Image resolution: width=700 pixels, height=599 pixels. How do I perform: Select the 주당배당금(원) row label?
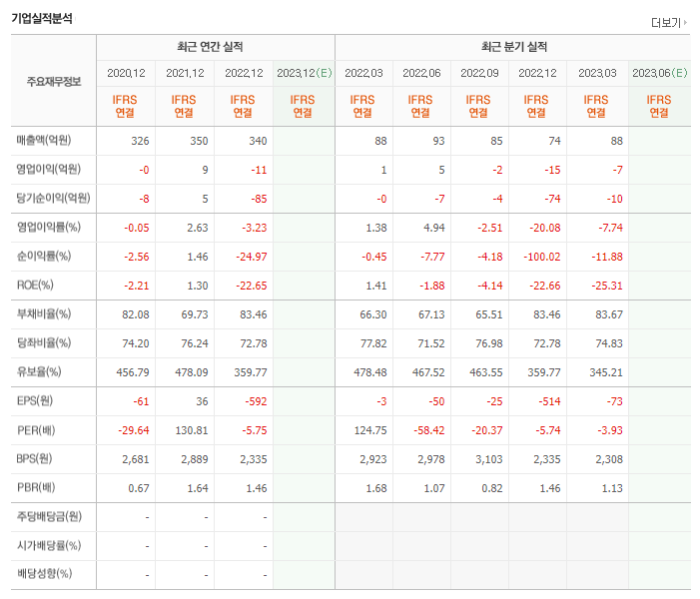pos(49,516)
